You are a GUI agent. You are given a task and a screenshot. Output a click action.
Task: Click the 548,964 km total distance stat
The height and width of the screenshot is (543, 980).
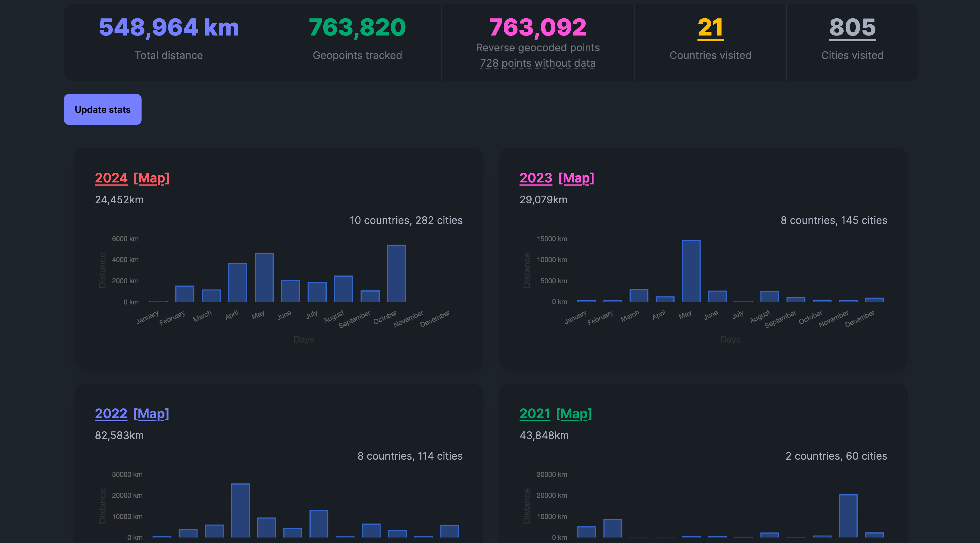click(x=168, y=27)
